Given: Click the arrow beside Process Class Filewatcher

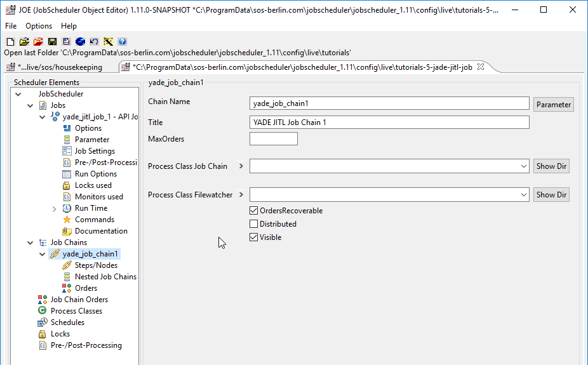Looking at the screenshot, I should coord(241,194).
